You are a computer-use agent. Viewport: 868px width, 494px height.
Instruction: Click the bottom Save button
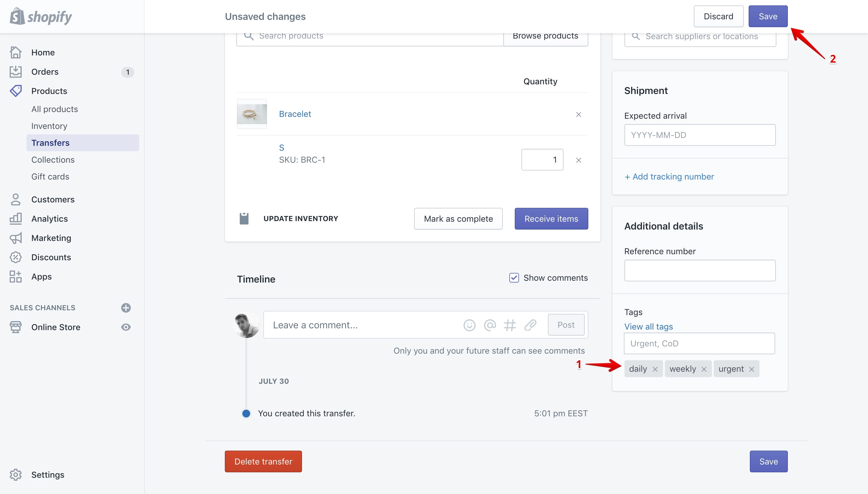[769, 461]
